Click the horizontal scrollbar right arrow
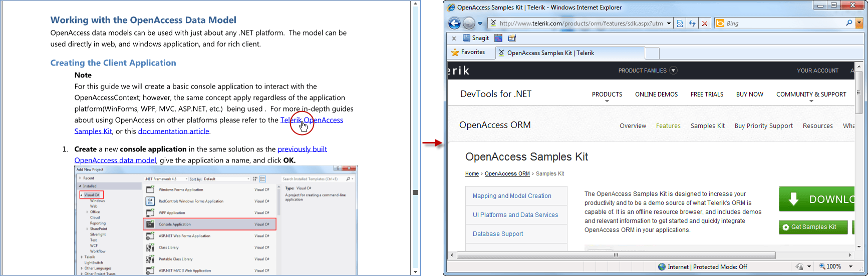The height and width of the screenshot is (276, 868). pyautogui.click(x=850, y=255)
